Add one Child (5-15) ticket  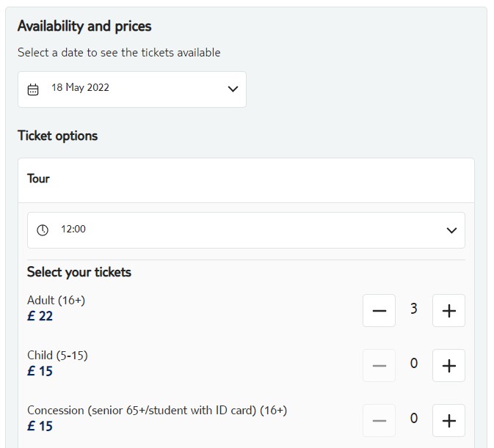click(x=448, y=366)
